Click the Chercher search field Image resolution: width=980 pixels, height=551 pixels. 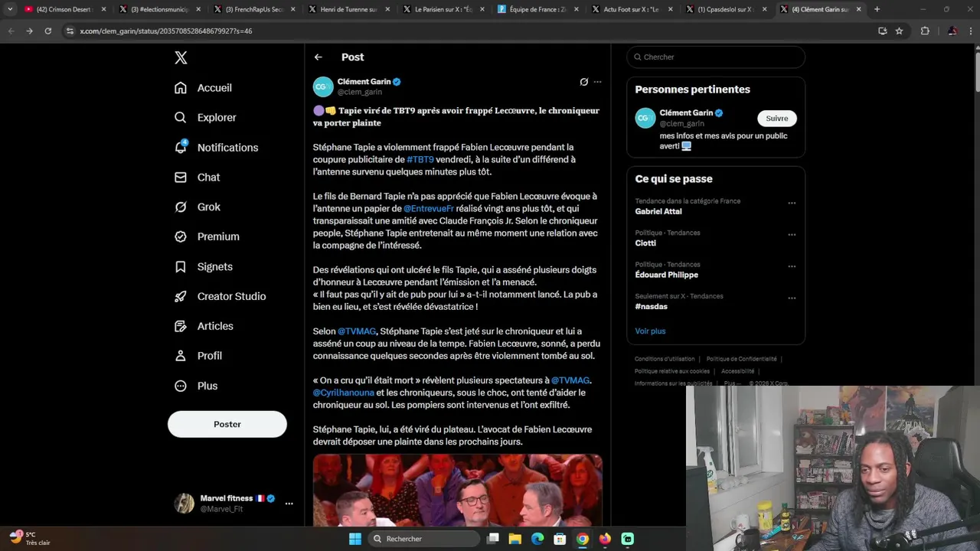tap(716, 57)
